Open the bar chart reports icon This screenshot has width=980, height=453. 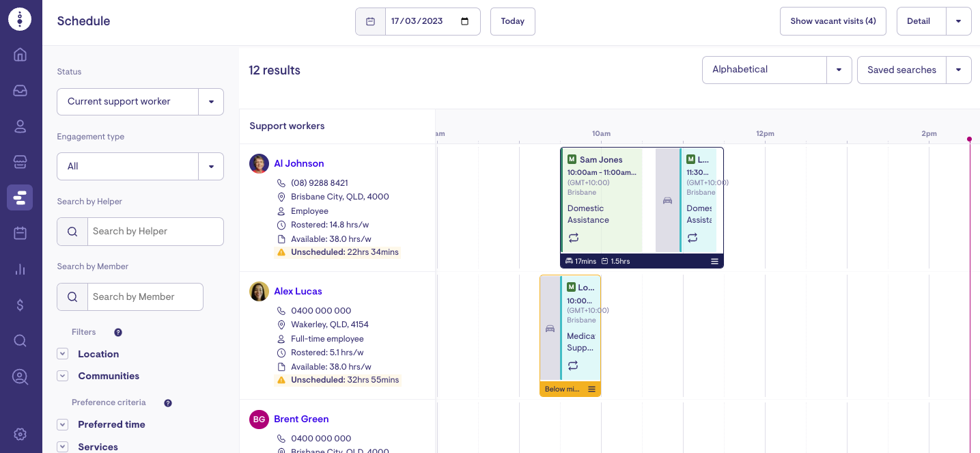[20, 269]
